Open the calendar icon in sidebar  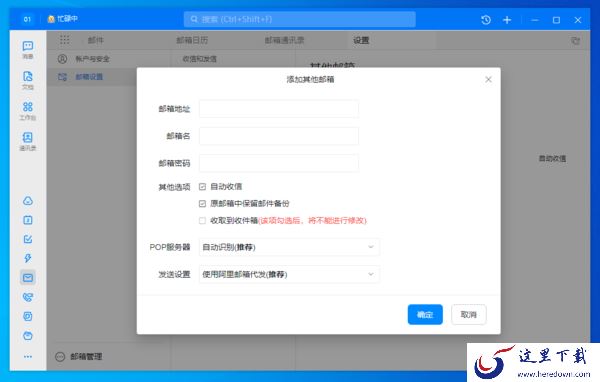(28, 220)
